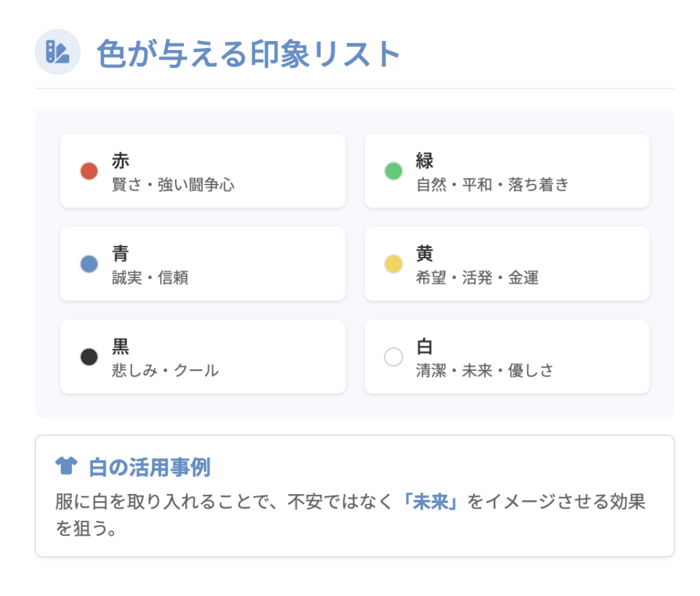Click the description 清潔・未来・優しさ

484,370
